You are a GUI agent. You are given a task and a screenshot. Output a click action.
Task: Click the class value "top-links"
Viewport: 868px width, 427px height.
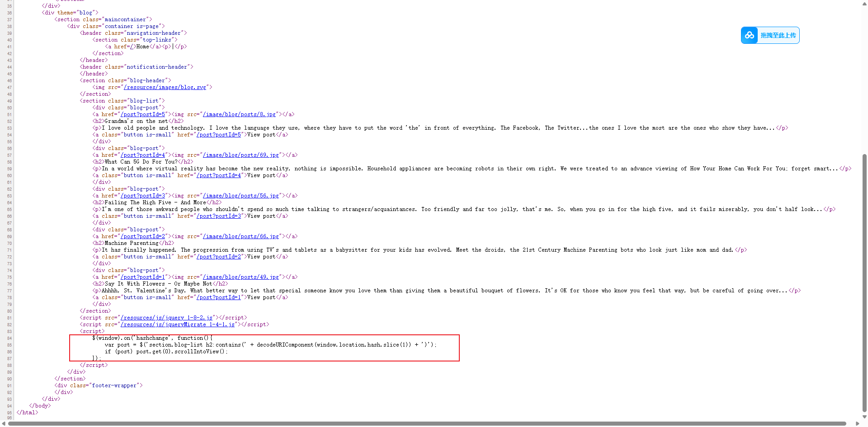coord(157,40)
